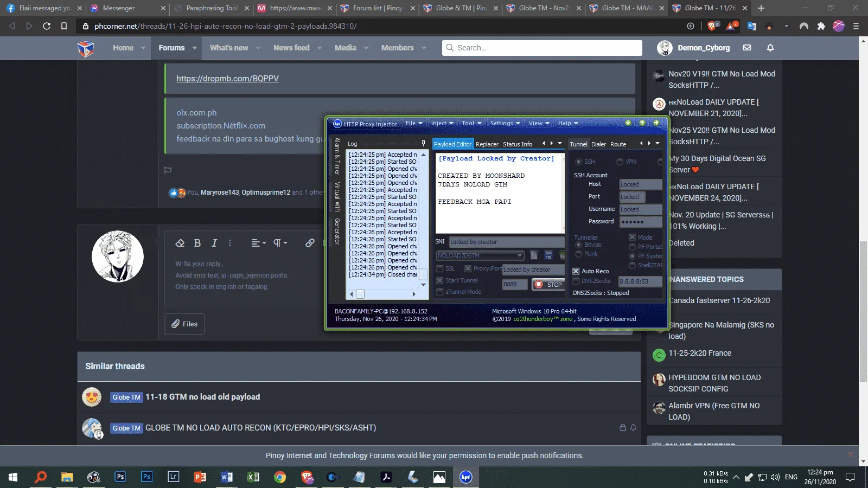Open Google Chrome from the taskbar
868x488 pixels.
pyautogui.click(x=280, y=477)
